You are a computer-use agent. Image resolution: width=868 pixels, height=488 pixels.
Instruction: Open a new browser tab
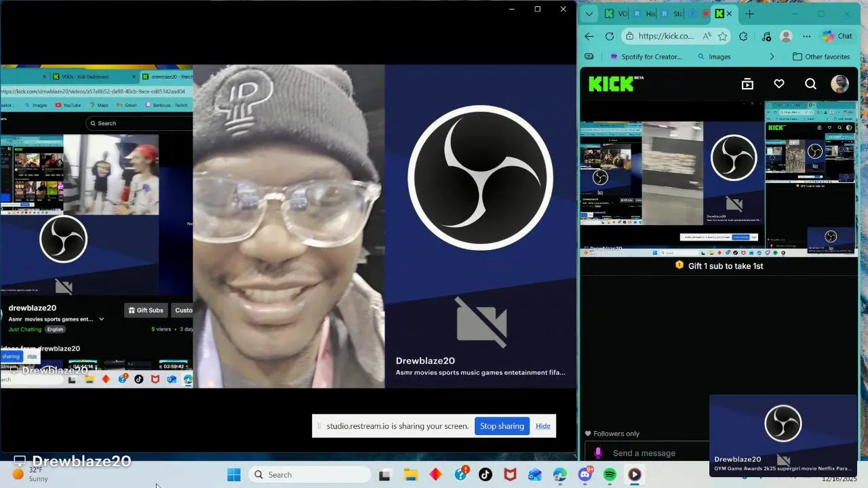coord(749,14)
